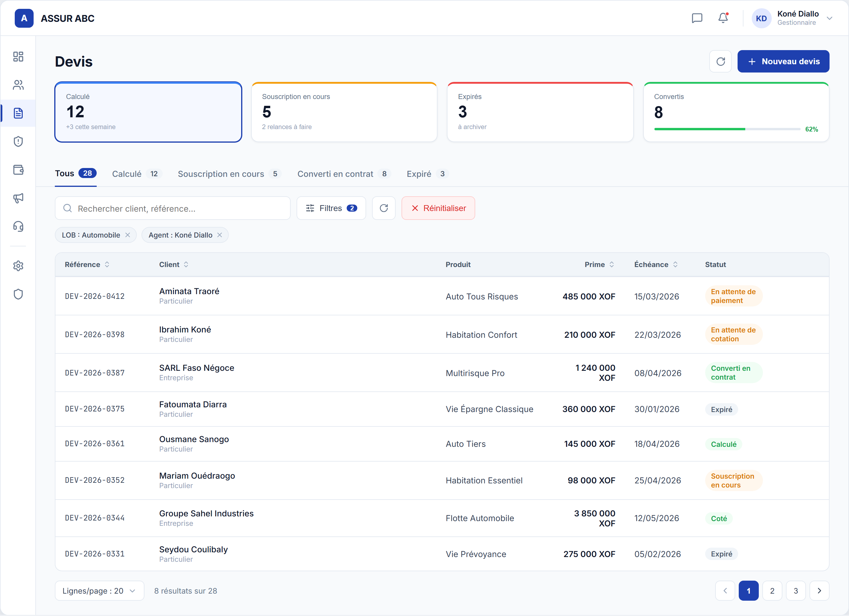Image resolution: width=849 pixels, height=616 pixels.
Task: Open the wallet icon in sidebar
Action: [18, 170]
